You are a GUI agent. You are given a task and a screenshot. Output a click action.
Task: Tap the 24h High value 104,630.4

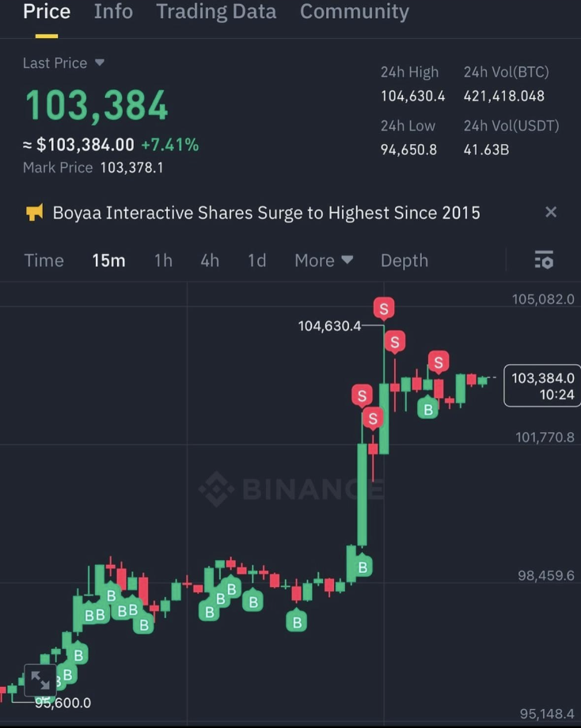(413, 96)
